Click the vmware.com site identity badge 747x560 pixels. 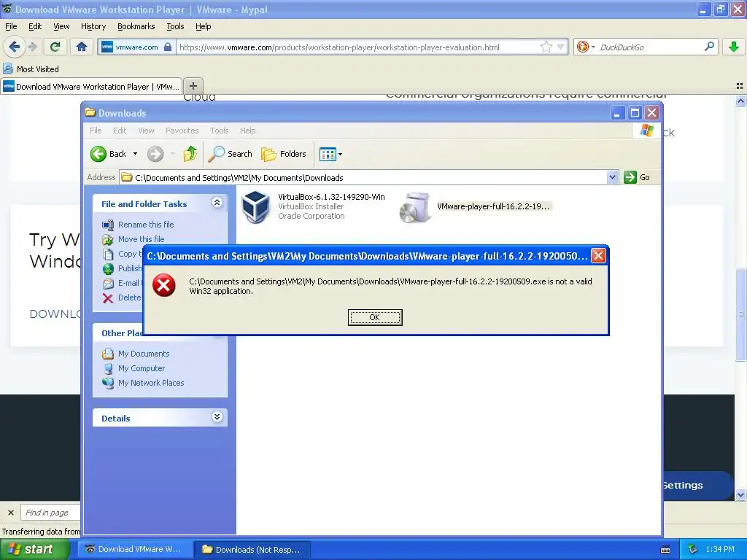(x=136, y=47)
